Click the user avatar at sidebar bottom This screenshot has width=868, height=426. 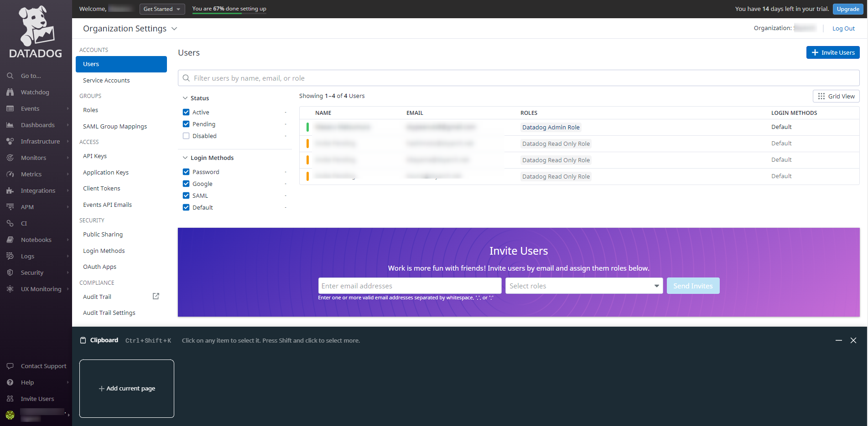[x=10, y=415]
